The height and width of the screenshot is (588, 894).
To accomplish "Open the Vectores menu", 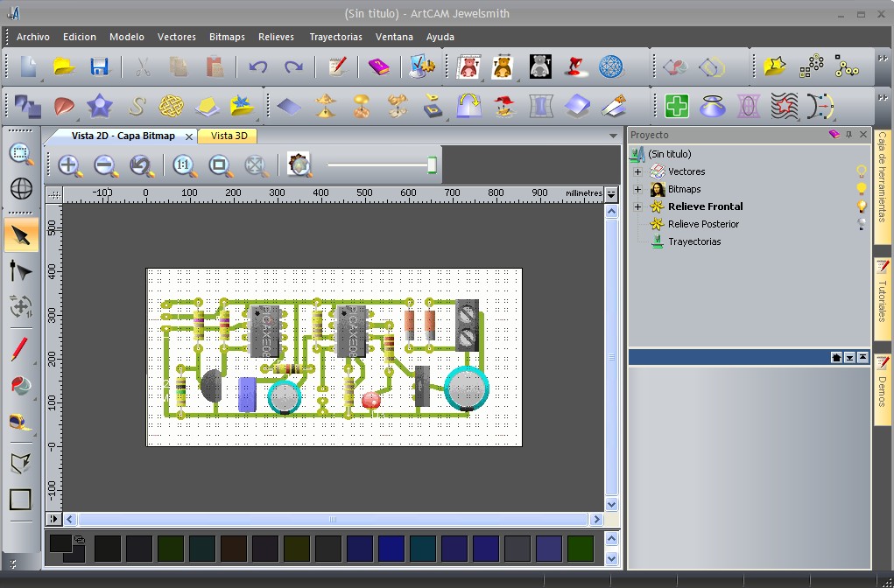I will point(177,37).
